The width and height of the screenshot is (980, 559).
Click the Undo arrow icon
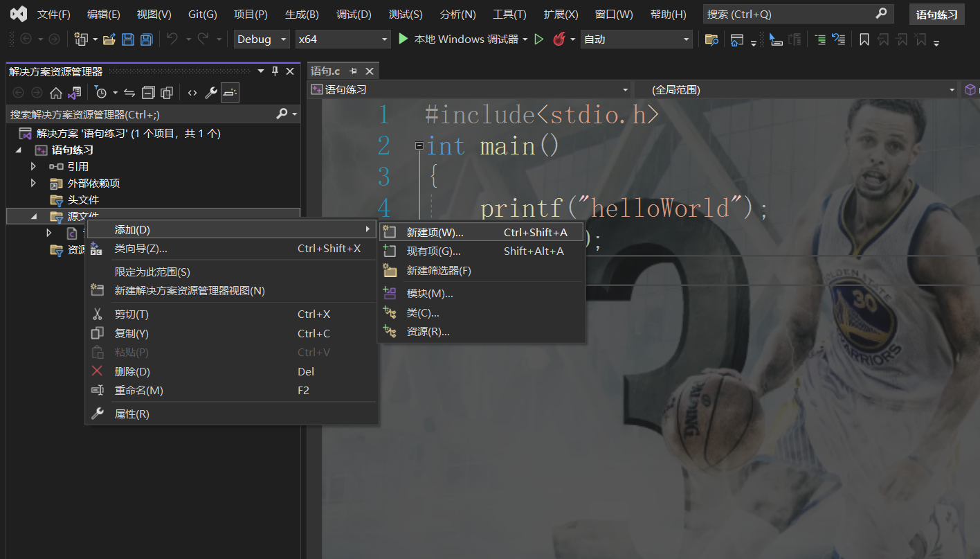click(172, 39)
